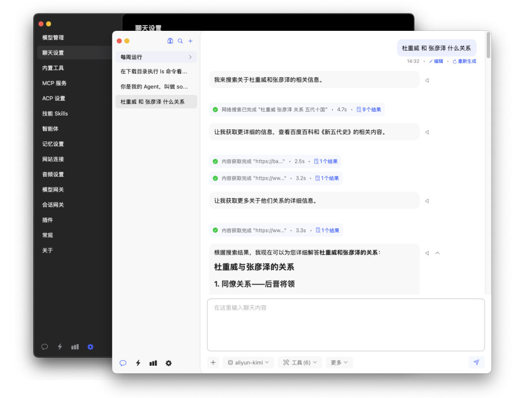The width and height of the screenshot is (532, 398).
Task: Click 重新生成 to regenerate the response
Action: [465, 62]
